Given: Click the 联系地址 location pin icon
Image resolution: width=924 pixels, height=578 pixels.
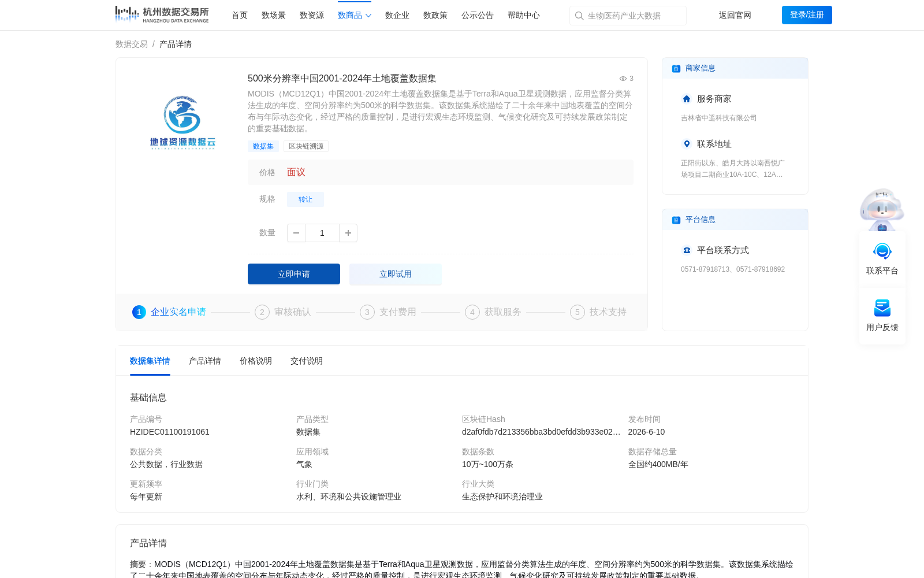Looking at the screenshot, I should pyautogui.click(x=687, y=144).
